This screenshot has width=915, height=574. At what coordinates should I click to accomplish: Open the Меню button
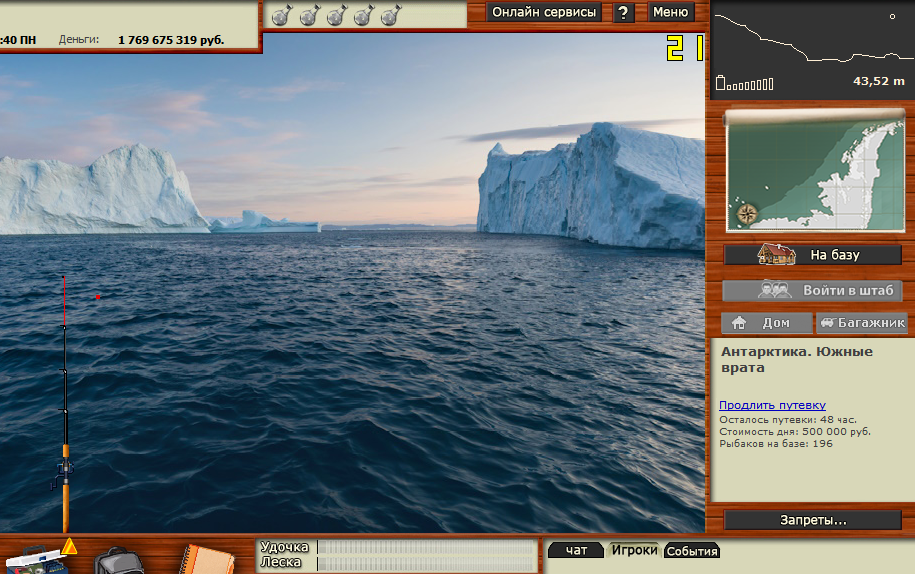pos(670,12)
